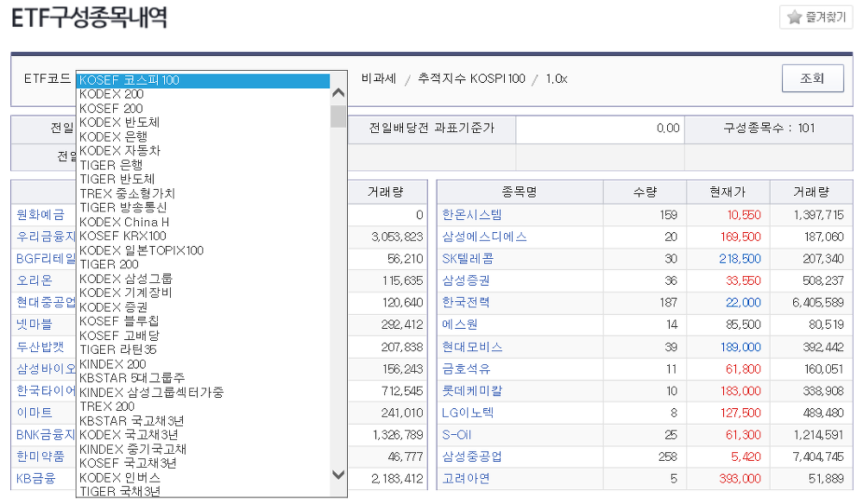
Task: Open the 금호석유 stock link
Action: [466, 369]
